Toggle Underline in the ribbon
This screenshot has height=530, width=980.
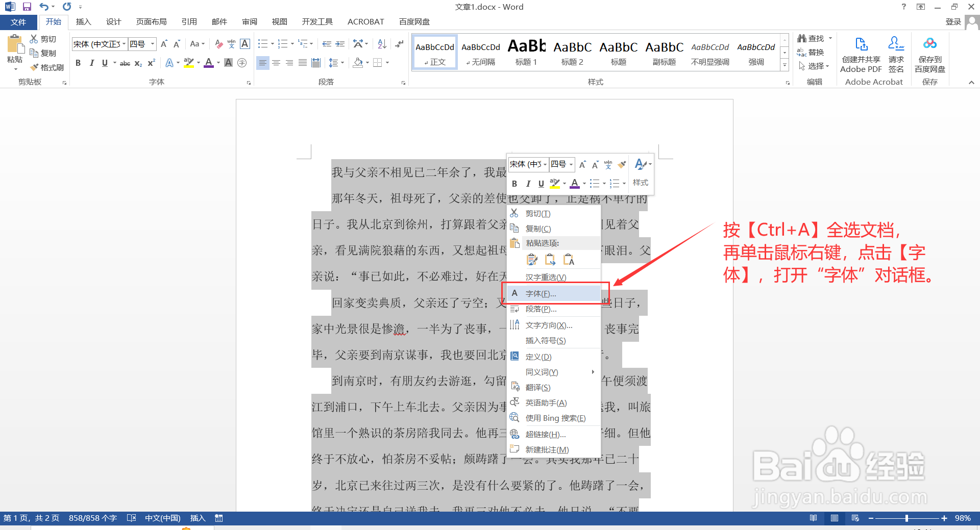pyautogui.click(x=105, y=63)
